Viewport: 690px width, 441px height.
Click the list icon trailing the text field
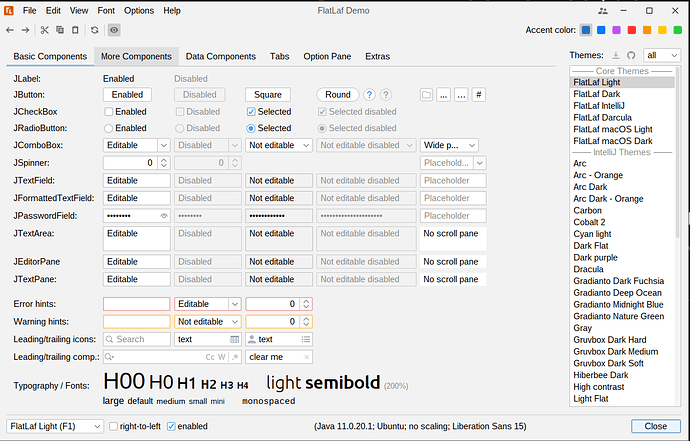pyautogui.click(x=306, y=339)
